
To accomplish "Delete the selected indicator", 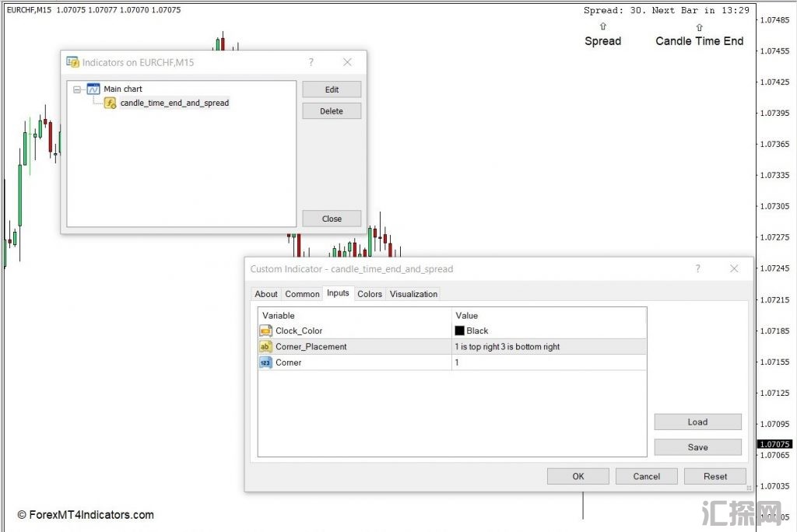I will click(x=332, y=111).
